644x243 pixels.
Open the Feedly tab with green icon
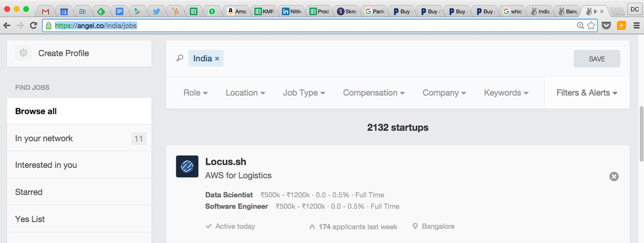click(100, 11)
